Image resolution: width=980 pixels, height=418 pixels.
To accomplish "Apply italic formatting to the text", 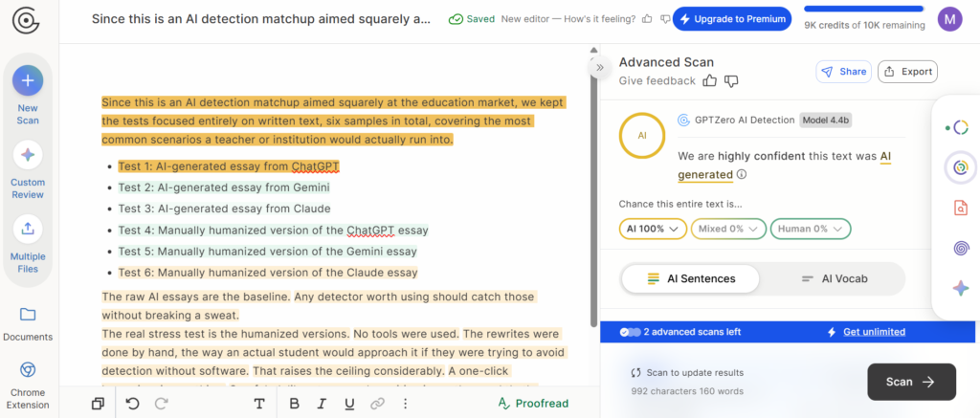I will coord(323,404).
